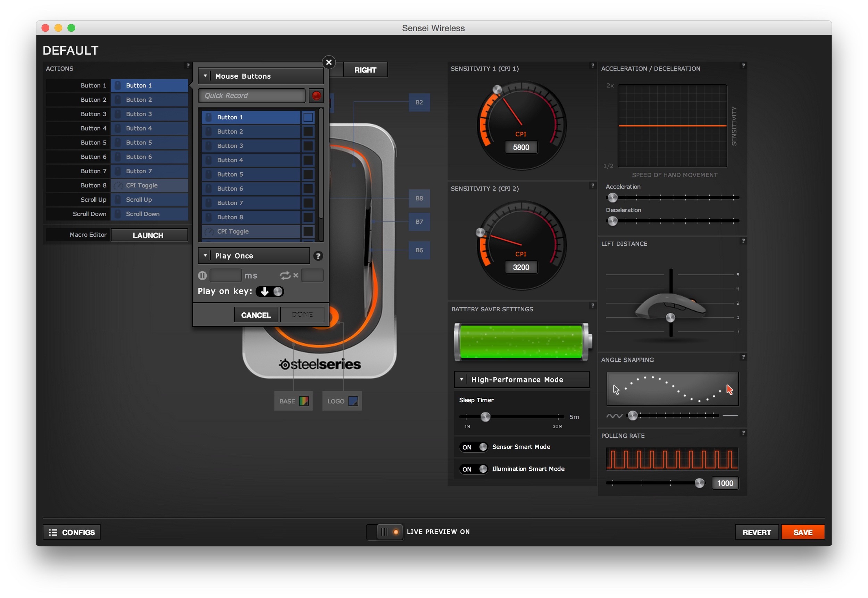
Task: Open help for Angle Snapping panel
Action: pos(743,357)
